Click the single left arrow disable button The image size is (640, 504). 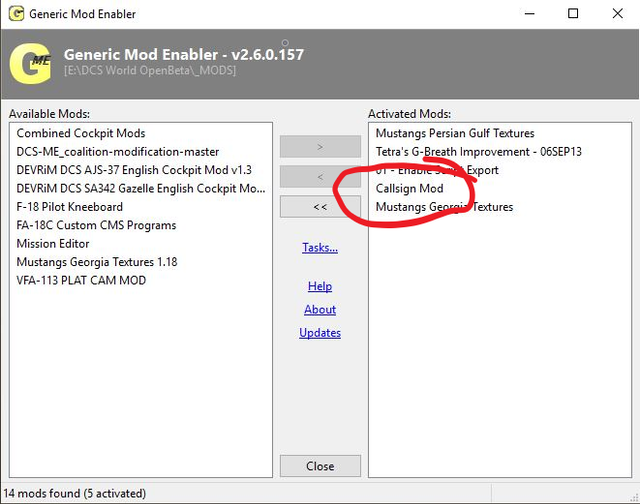pos(320,177)
